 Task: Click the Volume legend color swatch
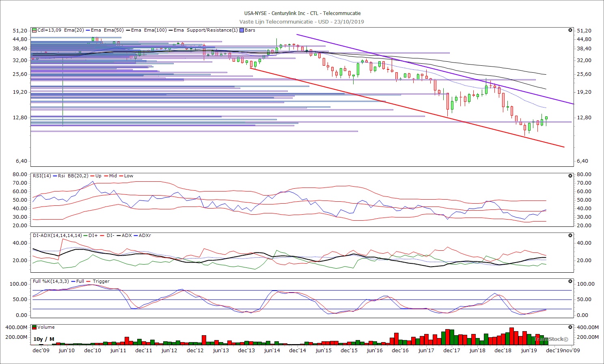pyautogui.click(x=35, y=327)
